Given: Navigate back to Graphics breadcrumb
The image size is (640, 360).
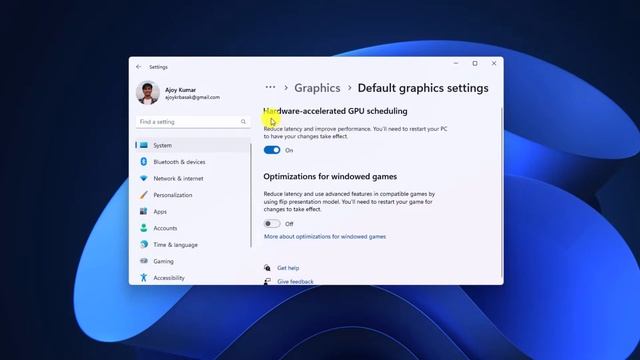Looking at the screenshot, I should [317, 88].
